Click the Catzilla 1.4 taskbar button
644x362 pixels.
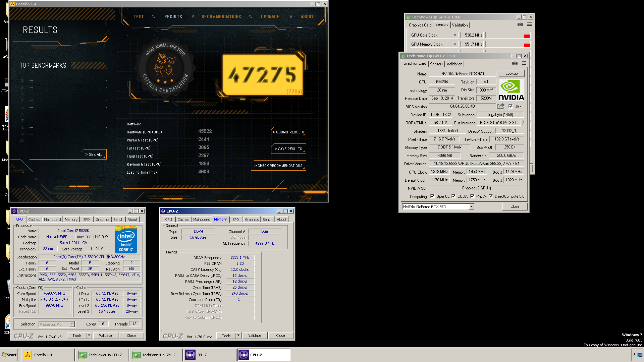pyautogui.click(x=48, y=355)
